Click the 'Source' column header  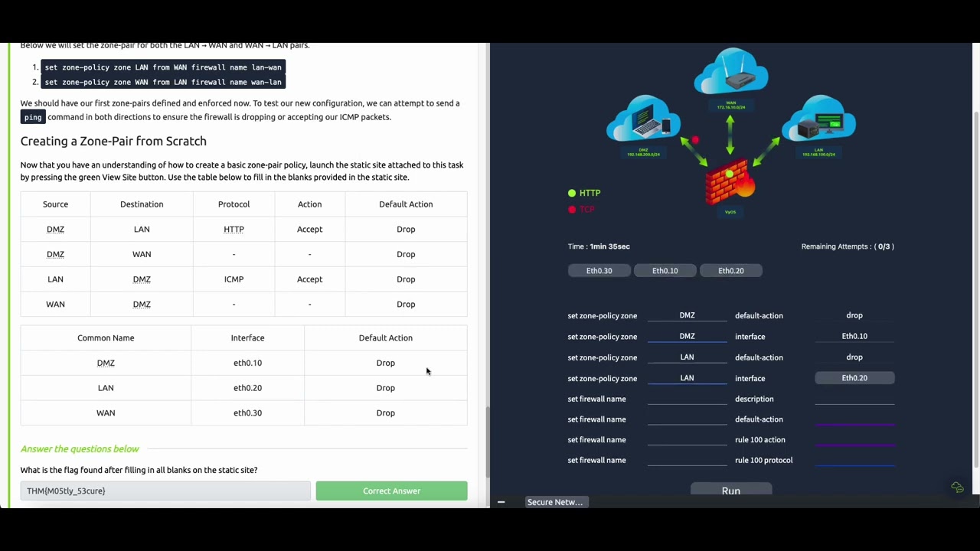coord(55,204)
